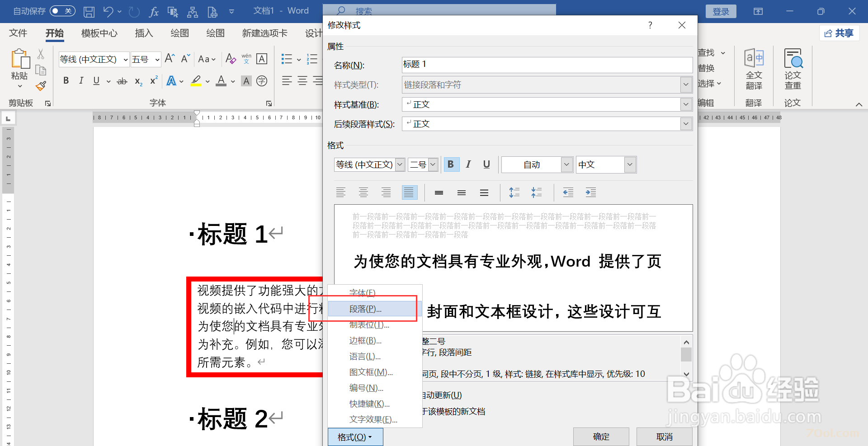Viewport: 868px width, 446px height.
Task: Decrease paragraph spacing in the dialog
Action: pos(537,192)
